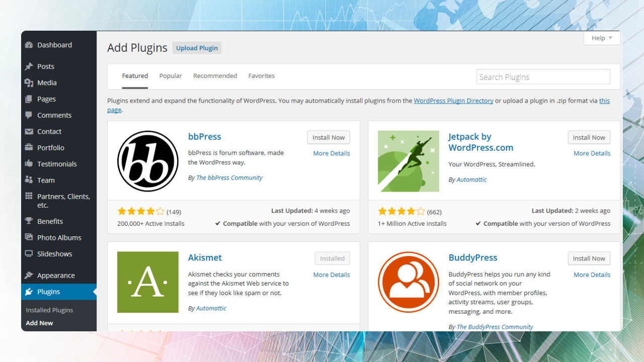Click the Upload Plugin button
This screenshot has width=644, height=362.
point(197,48)
